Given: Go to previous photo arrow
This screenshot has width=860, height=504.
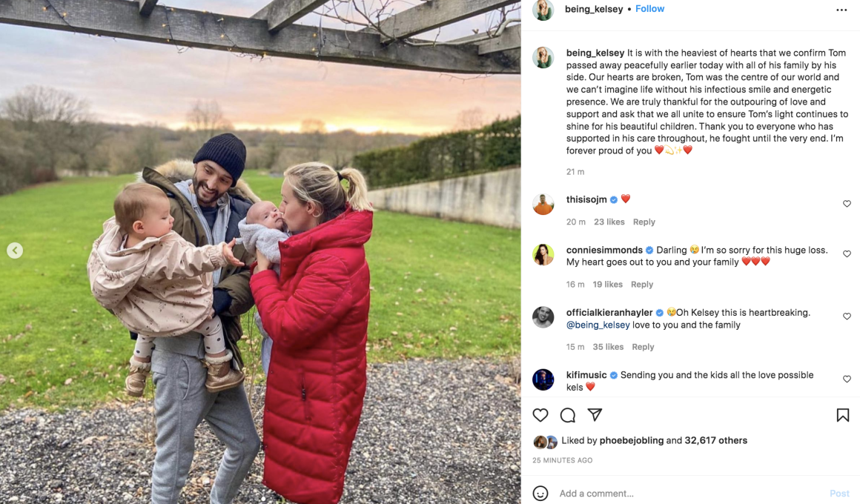Looking at the screenshot, I should [15, 251].
